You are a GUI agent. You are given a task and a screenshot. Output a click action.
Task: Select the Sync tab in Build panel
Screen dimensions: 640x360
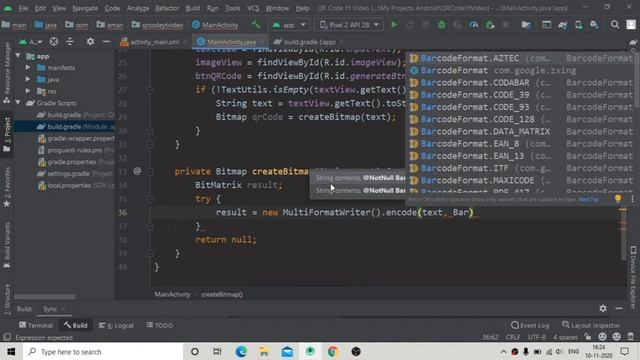click(x=50, y=309)
